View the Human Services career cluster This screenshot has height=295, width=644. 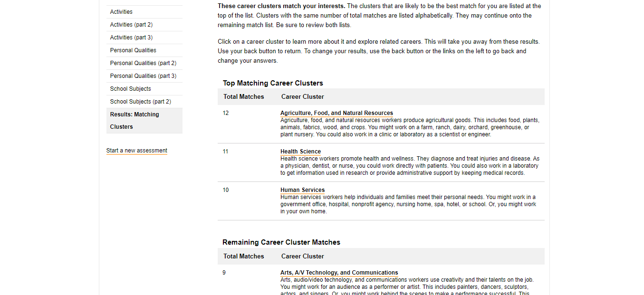302,190
